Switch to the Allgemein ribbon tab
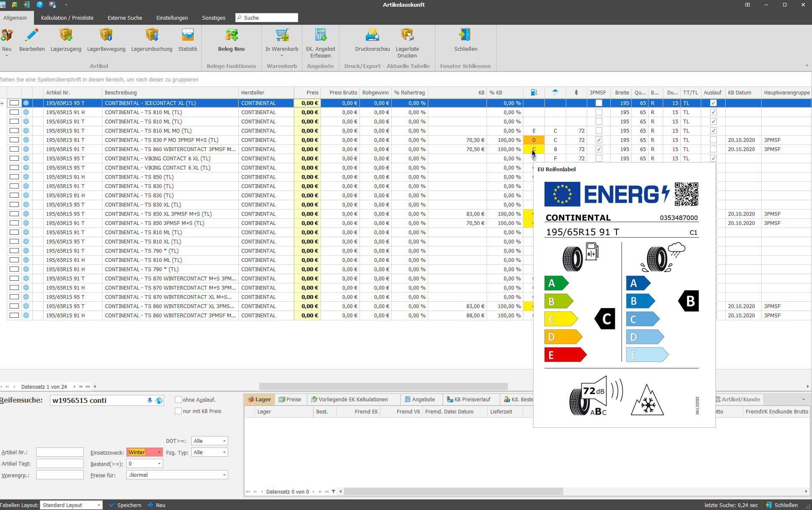Image resolution: width=812 pixels, height=510 pixels. click(x=15, y=18)
